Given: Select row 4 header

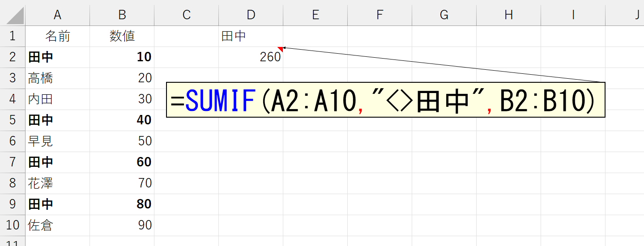Looking at the screenshot, I should 13,99.
